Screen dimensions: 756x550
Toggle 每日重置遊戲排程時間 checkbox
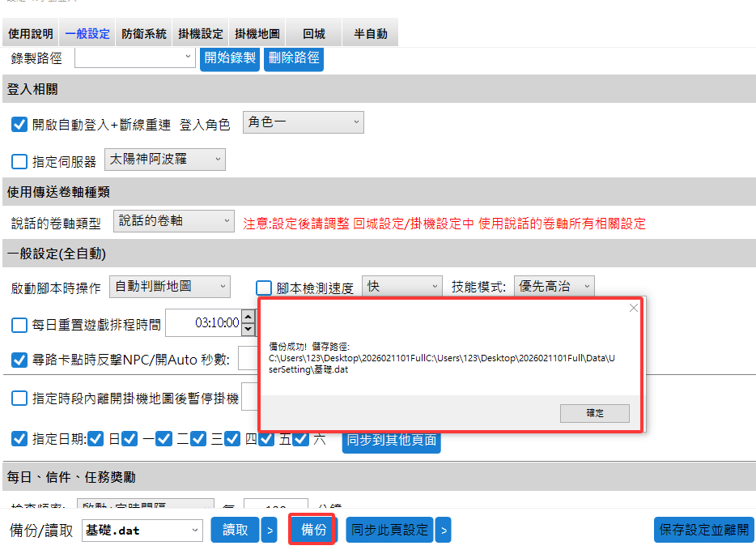coord(19,325)
